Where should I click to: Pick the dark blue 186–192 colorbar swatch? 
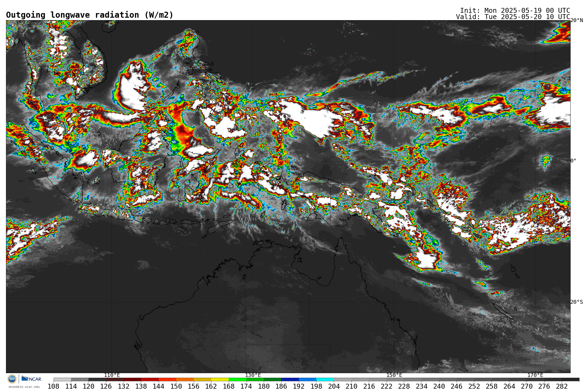pos(290,380)
